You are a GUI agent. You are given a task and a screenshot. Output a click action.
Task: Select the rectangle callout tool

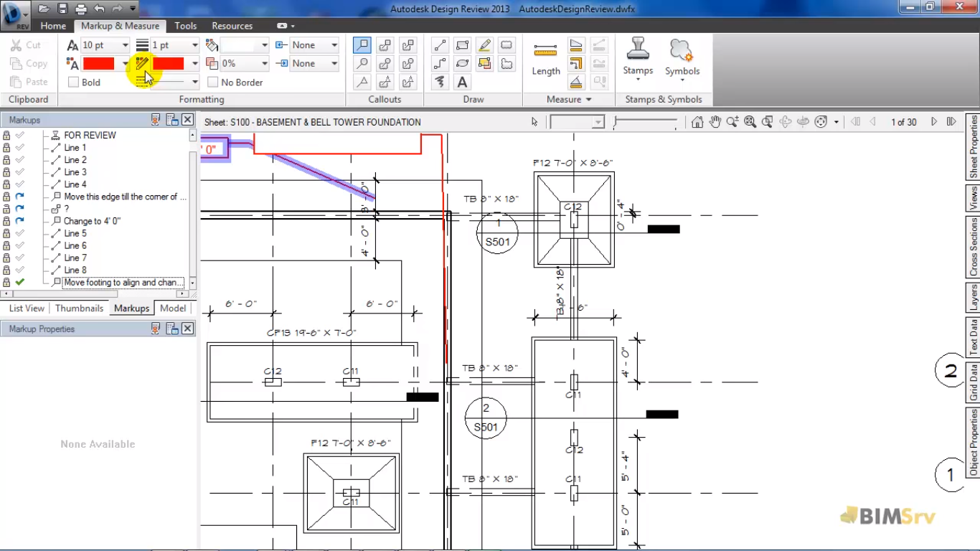362,45
